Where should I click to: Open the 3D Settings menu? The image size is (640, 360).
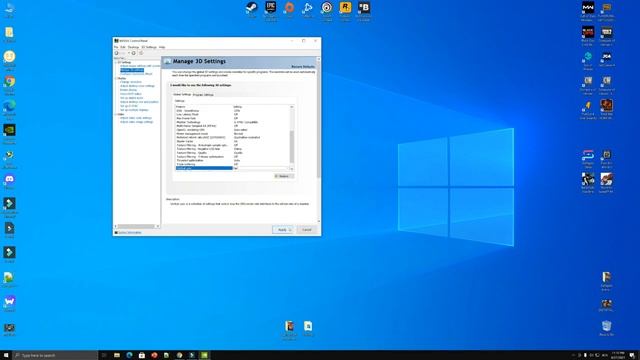[149, 47]
